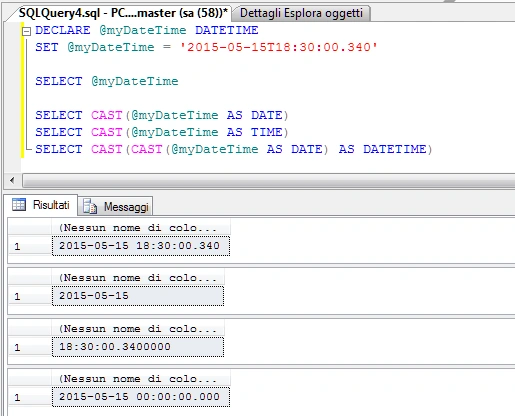Select the SQLQuery4.sql editor tab
The width and height of the screenshot is (515, 416).
point(123,13)
